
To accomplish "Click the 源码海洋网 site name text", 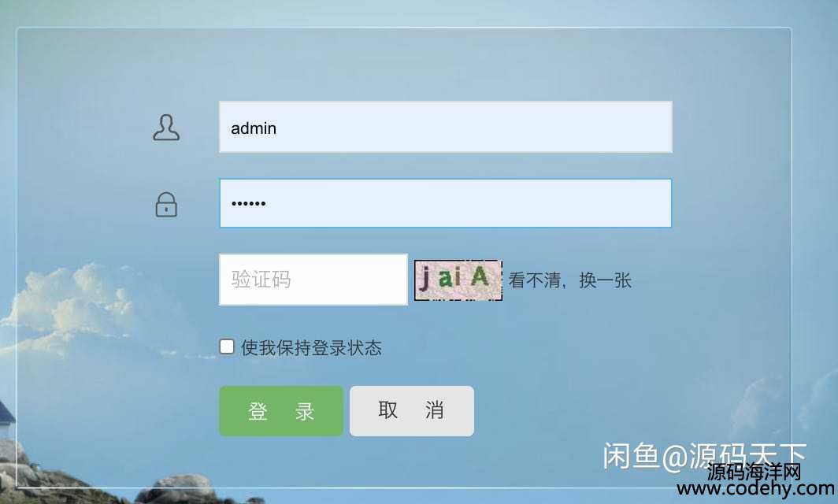I will [x=754, y=472].
